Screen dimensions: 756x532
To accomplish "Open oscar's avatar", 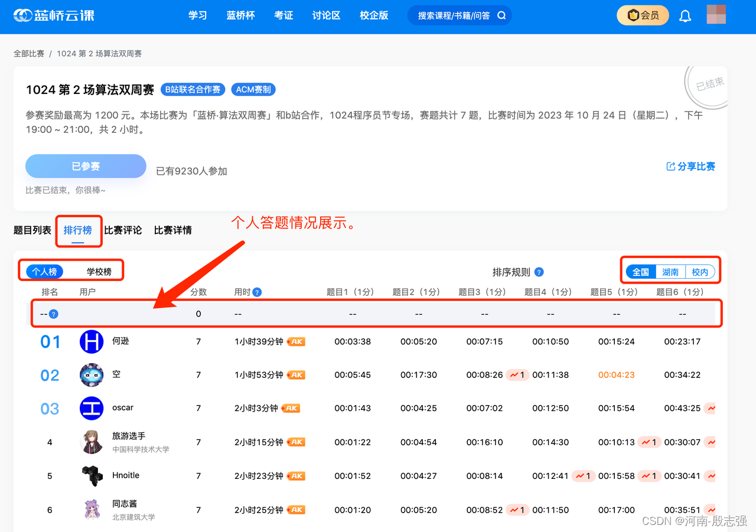I will point(92,408).
